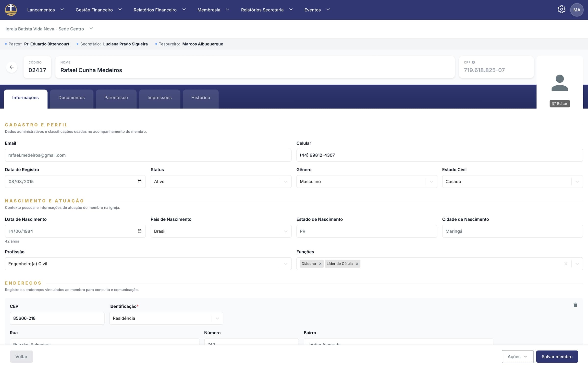Image resolution: width=588 pixels, height=368 pixels.
Task: Open Relatórios Financeiro menu
Action: click(159, 10)
